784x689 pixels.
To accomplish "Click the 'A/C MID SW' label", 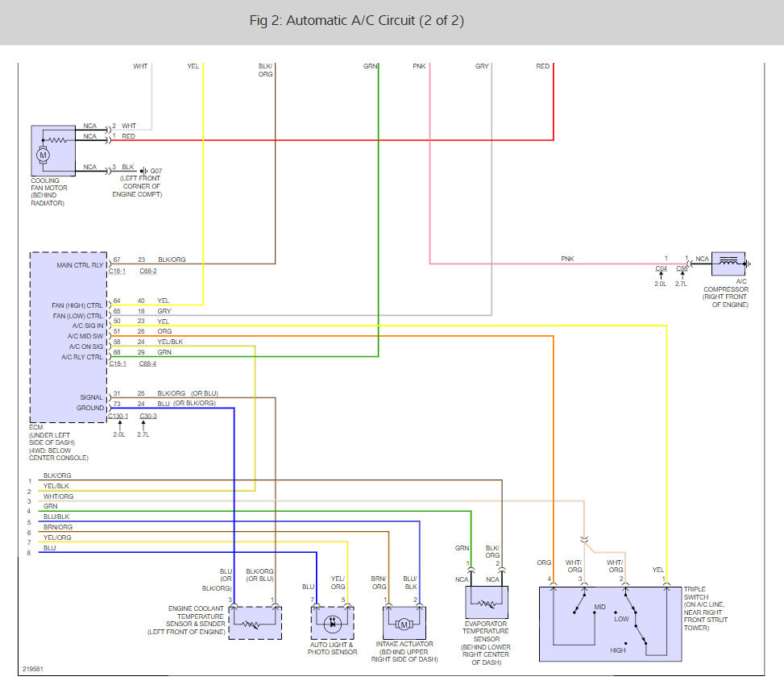I will [85, 336].
